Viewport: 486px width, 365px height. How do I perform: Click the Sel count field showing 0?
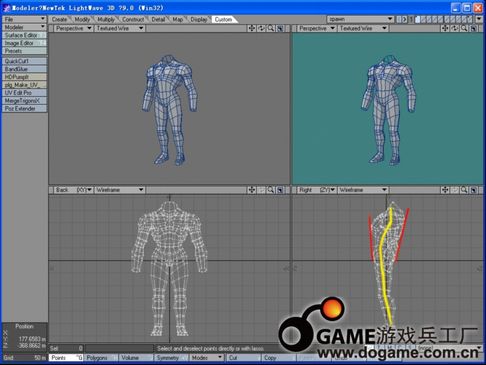(66, 348)
